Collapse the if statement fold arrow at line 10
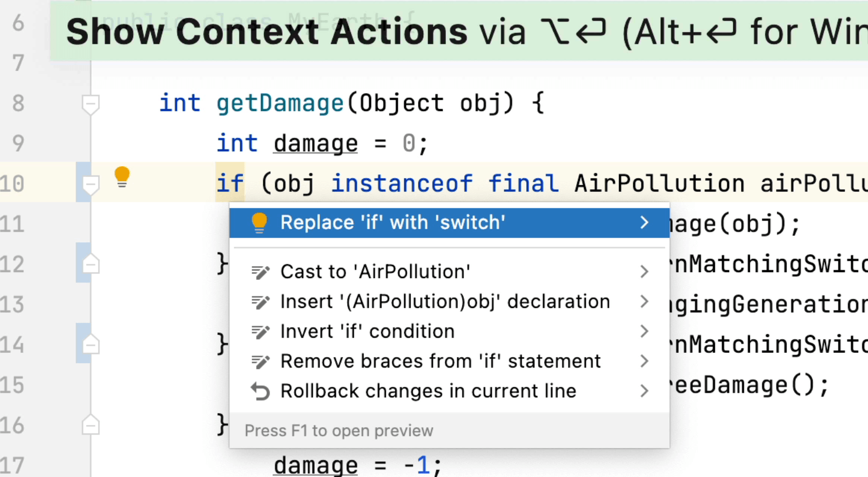This screenshot has width=868, height=477. click(91, 184)
